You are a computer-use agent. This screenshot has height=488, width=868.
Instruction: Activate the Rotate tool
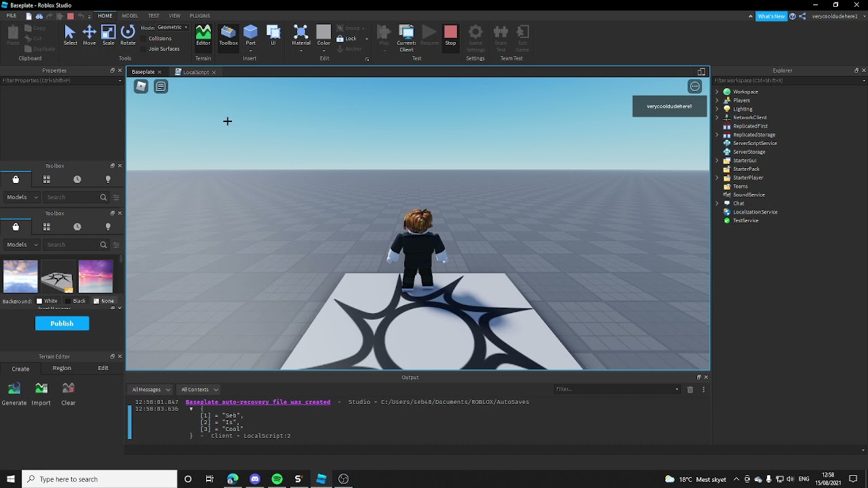(x=127, y=35)
